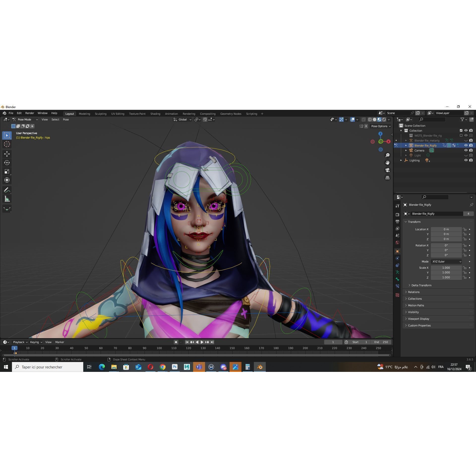
Task: Open the Pose Mode dropdown
Action: (25, 119)
